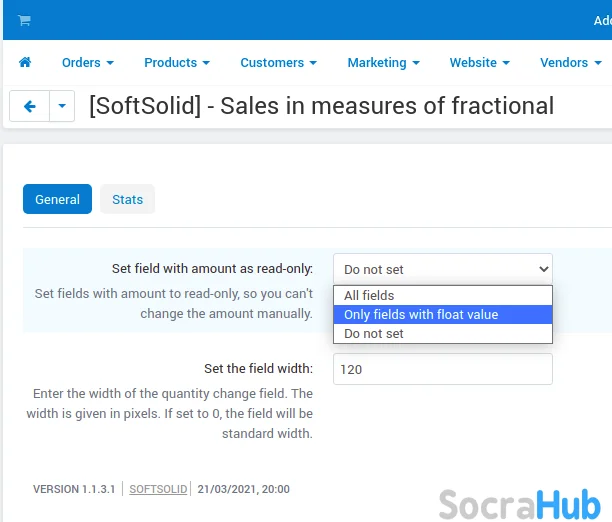Click the 'Set field with amount as read-only' label
This screenshot has height=522, width=612.
coord(212,269)
